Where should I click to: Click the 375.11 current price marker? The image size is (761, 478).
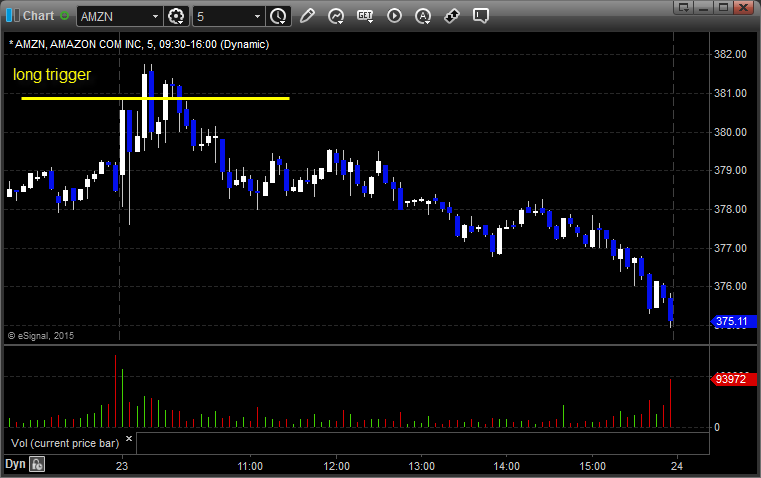[x=727, y=322]
